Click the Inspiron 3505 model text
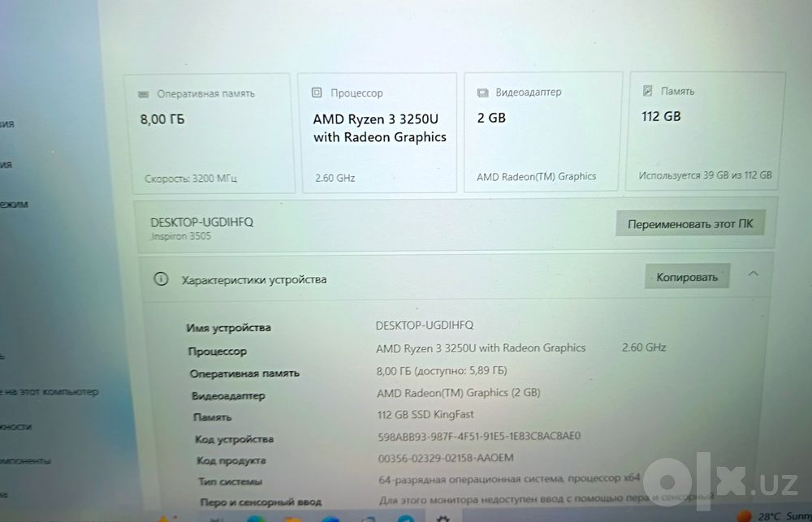The width and height of the screenshot is (812, 522). 181,236
